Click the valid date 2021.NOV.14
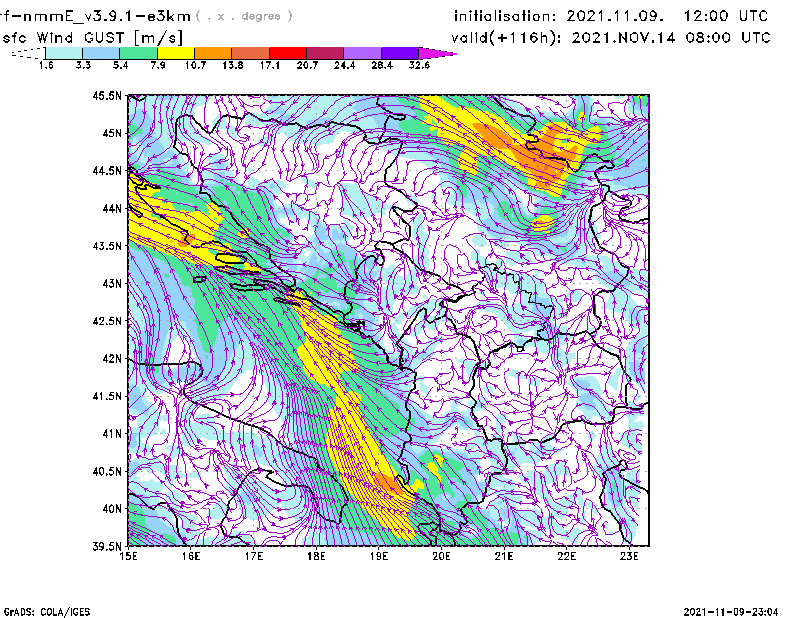This screenshot has width=800, height=618. [x=623, y=38]
